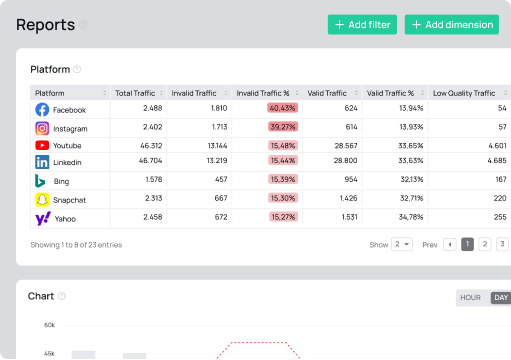Click Facebook's total traffic value 2.488
Screen dimensions: 511x360
[153, 108]
